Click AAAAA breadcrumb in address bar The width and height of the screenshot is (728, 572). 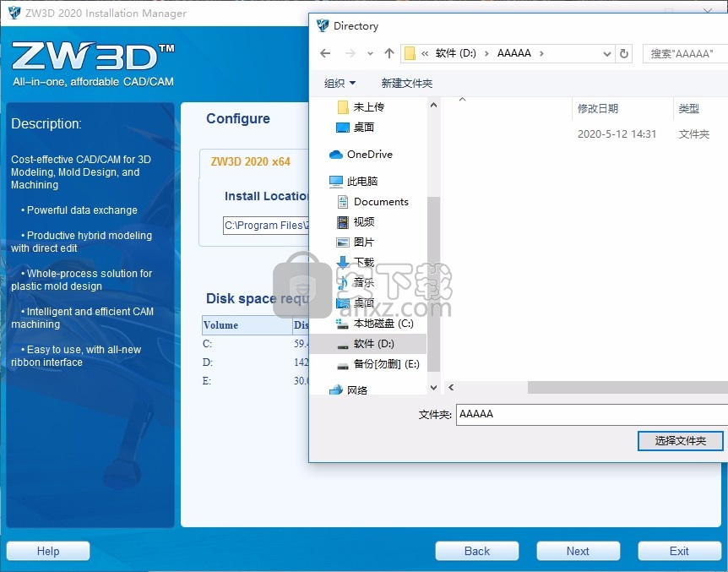click(514, 53)
